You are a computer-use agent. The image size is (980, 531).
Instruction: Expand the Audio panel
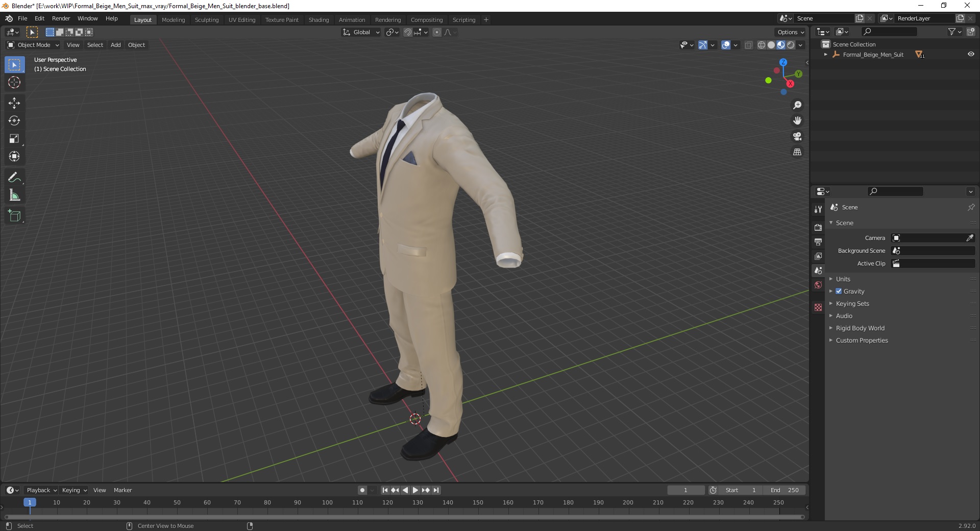(844, 316)
